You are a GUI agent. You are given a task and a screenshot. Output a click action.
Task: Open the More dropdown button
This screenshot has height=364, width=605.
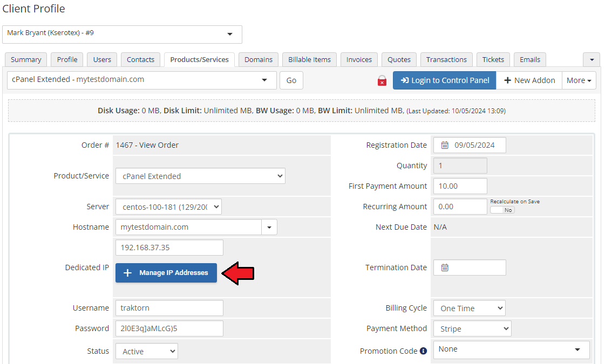(x=579, y=80)
